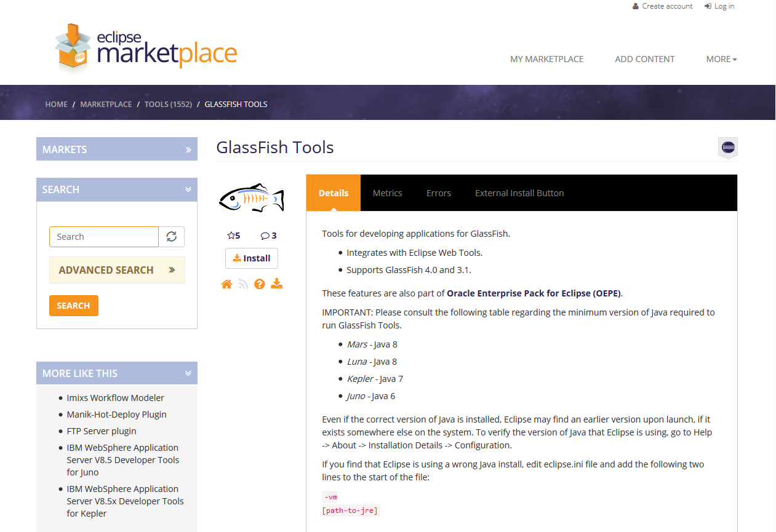Viewport: 776px width, 532px height.
Task: Click the orange download tray icon
Action: click(x=277, y=284)
